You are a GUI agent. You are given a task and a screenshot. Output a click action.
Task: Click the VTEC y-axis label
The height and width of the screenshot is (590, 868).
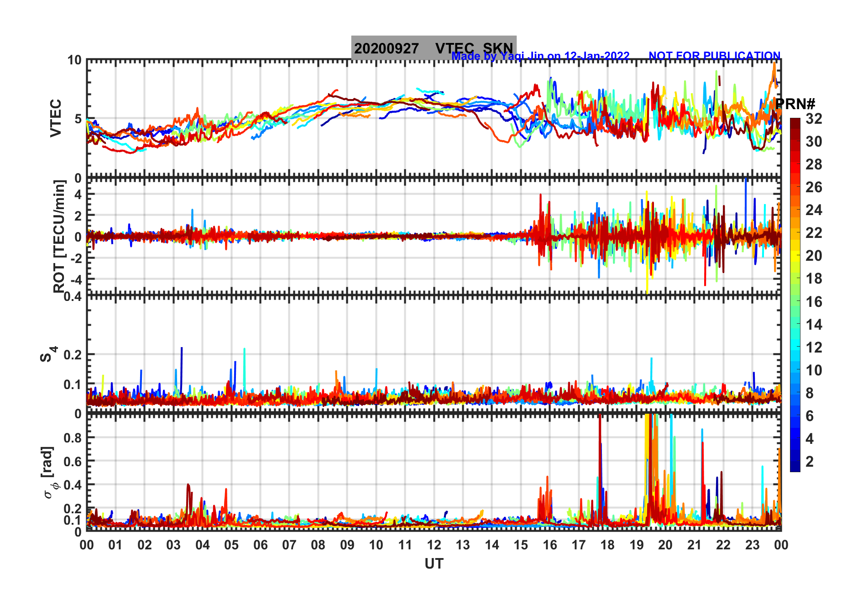pos(56,118)
